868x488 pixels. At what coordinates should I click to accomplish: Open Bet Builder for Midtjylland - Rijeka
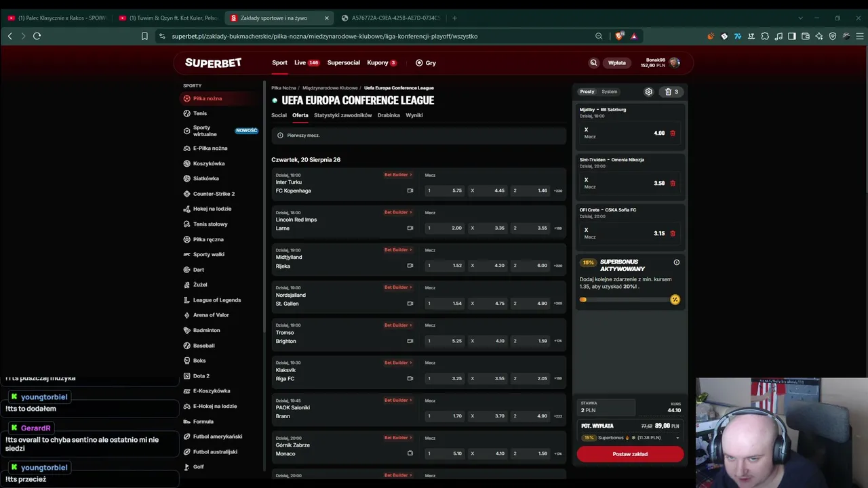[x=398, y=249]
